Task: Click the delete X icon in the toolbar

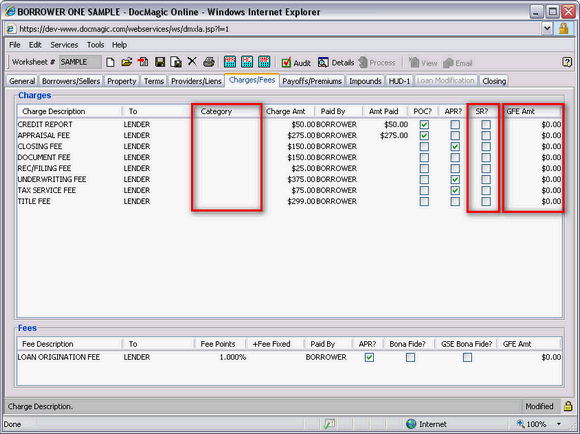Action: (x=192, y=61)
